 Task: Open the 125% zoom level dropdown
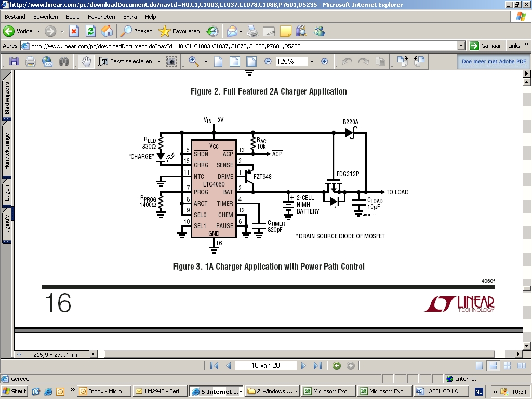312,61
